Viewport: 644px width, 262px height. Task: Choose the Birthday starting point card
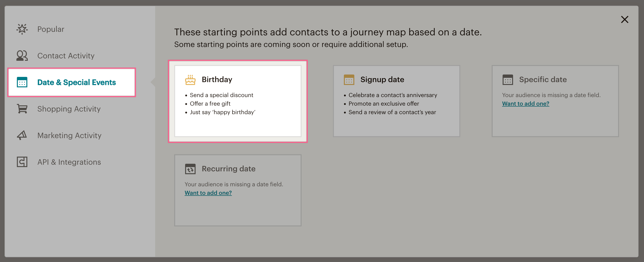[x=237, y=101]
